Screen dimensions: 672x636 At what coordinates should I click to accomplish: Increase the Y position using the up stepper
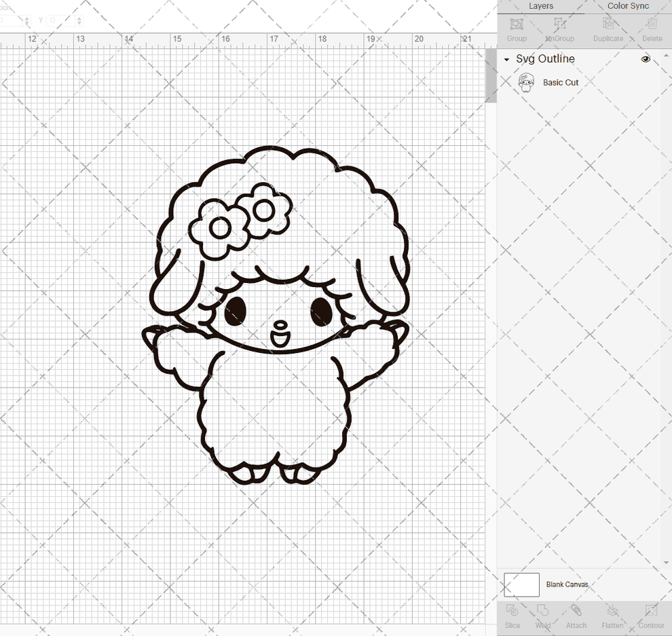(79, 18)
